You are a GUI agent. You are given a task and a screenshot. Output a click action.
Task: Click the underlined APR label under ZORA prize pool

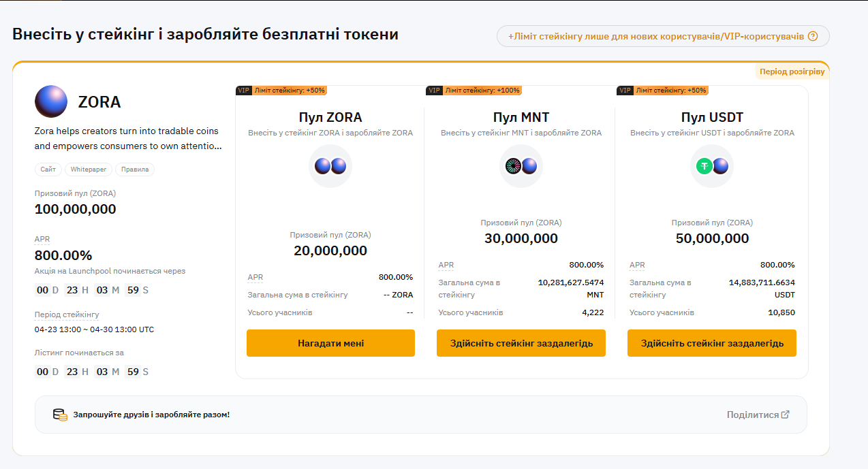click(42, 239)
